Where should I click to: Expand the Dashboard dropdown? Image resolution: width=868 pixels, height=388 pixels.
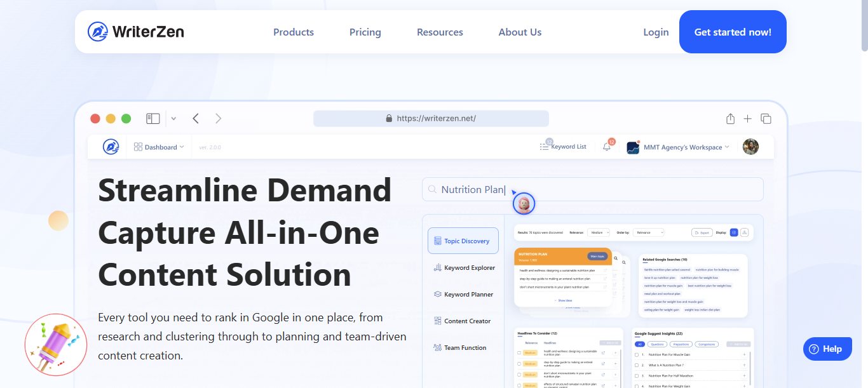(x=159, y=147)
